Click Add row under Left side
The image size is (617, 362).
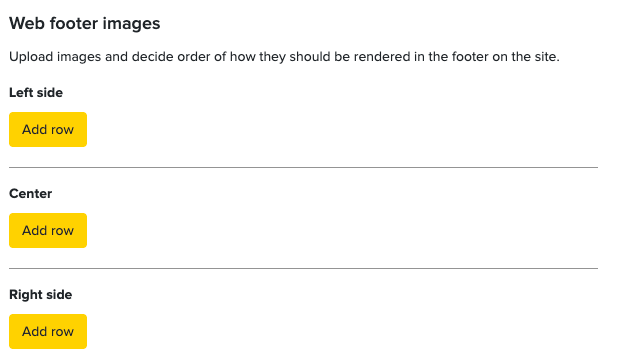point(48,129)
